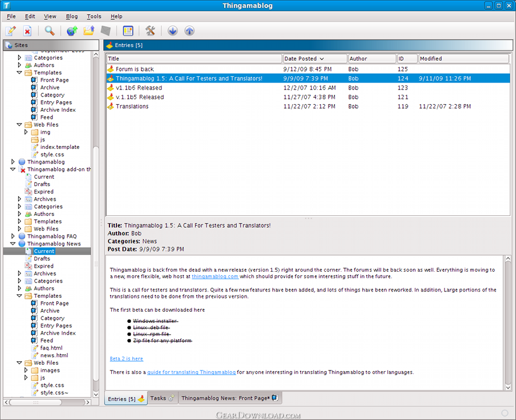The image size is (516, 420).
Task: Click the Sites tree horizontal scrollbar thumb
Action: pos(35,402)
